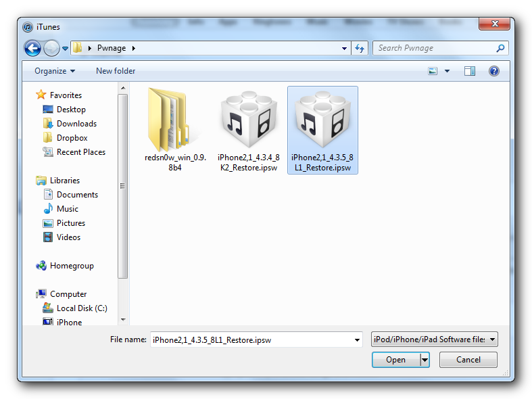Click the File name text box
Screen dimensions: 532x399
pos(251,340)
